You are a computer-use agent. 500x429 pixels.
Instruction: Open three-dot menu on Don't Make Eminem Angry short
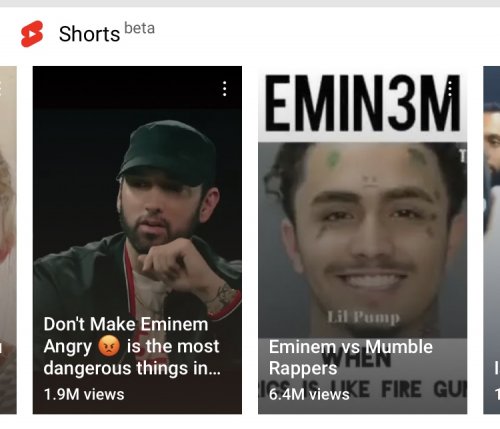click(225, 89)
